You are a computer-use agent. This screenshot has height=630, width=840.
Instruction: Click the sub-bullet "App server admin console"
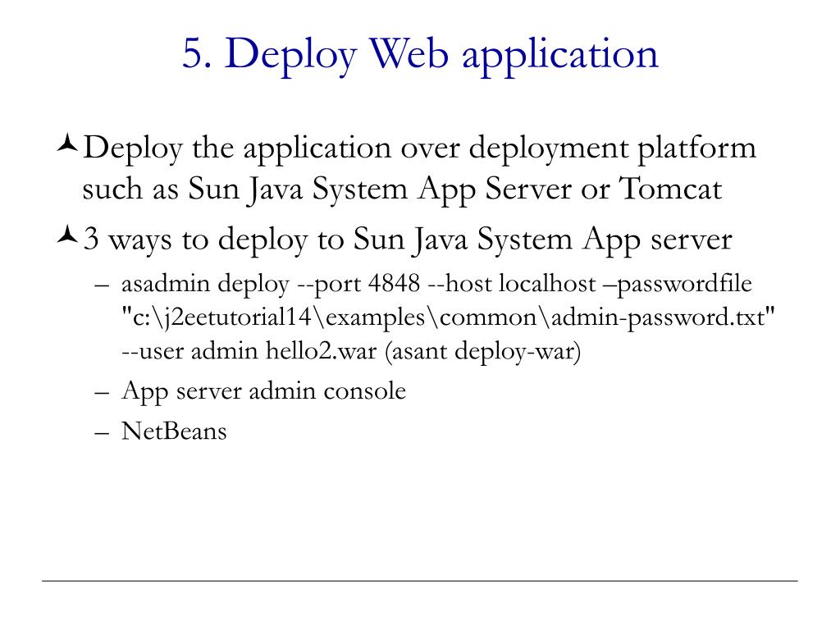click(x=263, y=391)
